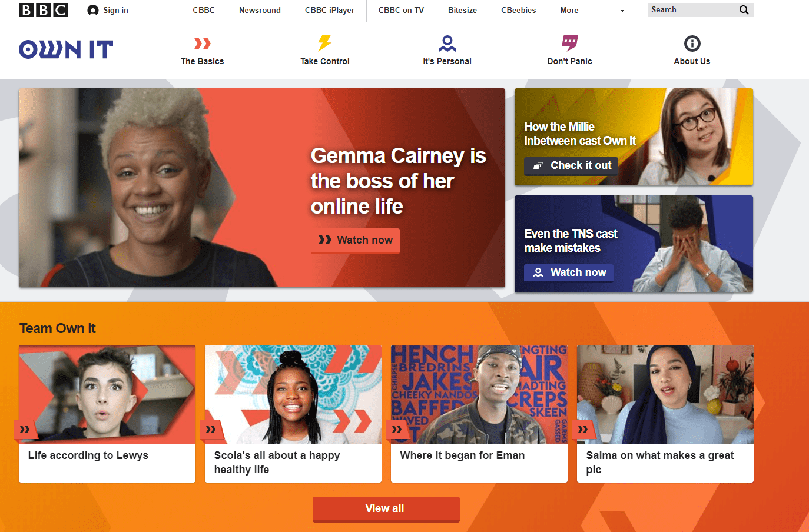Open CBBC iPlayer menu item
The image size is (809, 532).
click(x=330, y=11)
